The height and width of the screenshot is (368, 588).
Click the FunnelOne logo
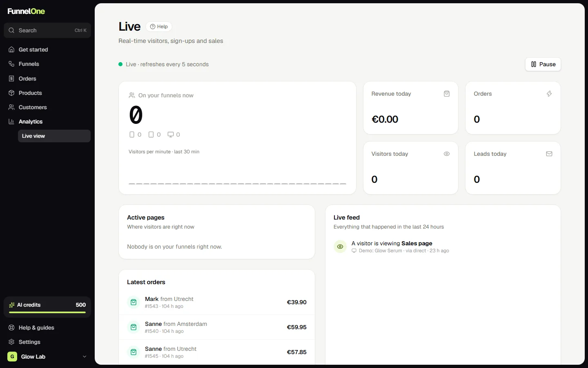(x=26, y=11)
